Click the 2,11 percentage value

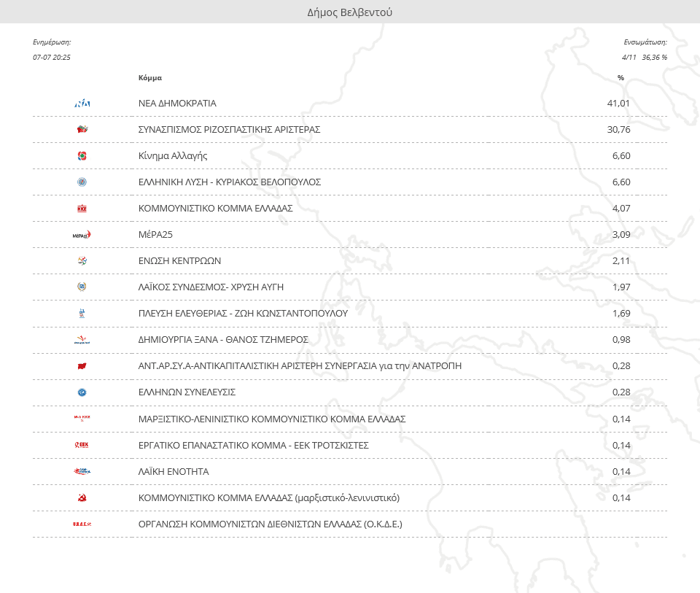pos(621,261)
